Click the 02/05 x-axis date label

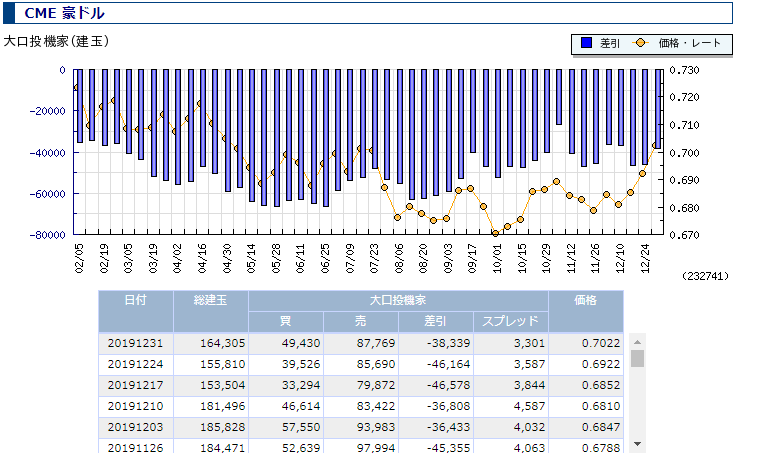tap(79, 258)
